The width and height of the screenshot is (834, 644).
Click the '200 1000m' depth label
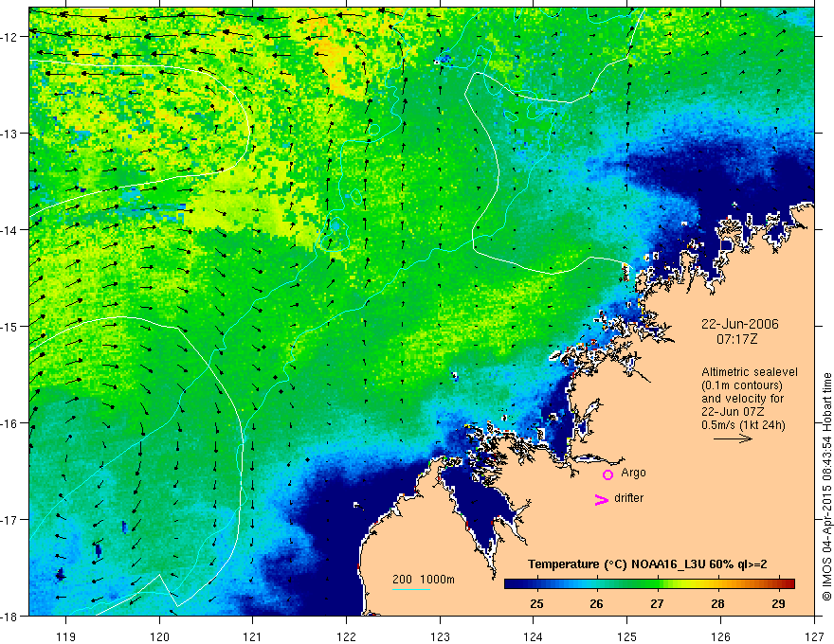click(x=424, y=580)
